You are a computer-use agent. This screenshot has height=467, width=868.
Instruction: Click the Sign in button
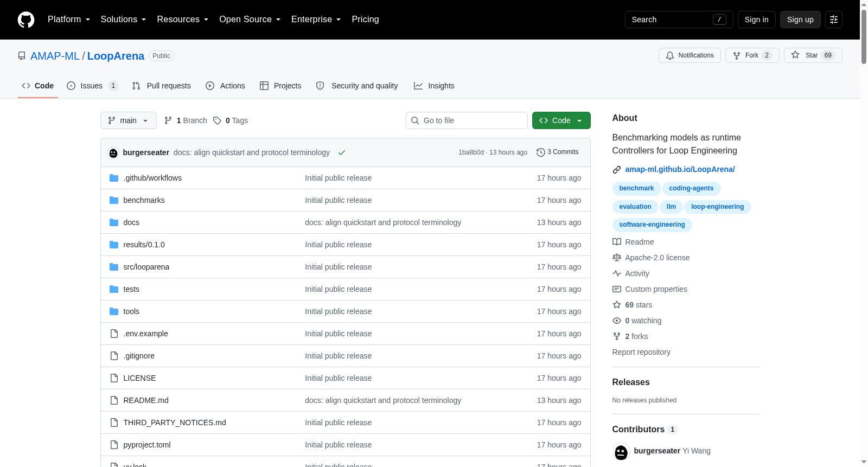(x=756, y=20)
